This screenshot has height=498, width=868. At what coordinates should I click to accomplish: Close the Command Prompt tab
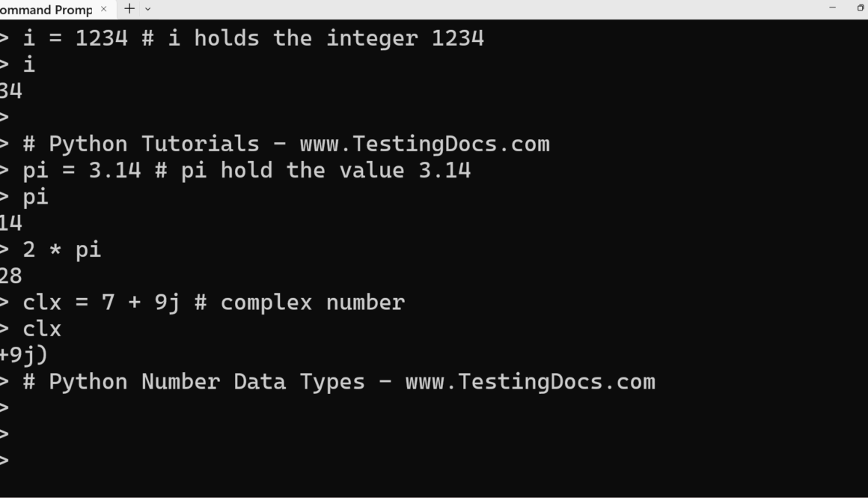(103, 9)
